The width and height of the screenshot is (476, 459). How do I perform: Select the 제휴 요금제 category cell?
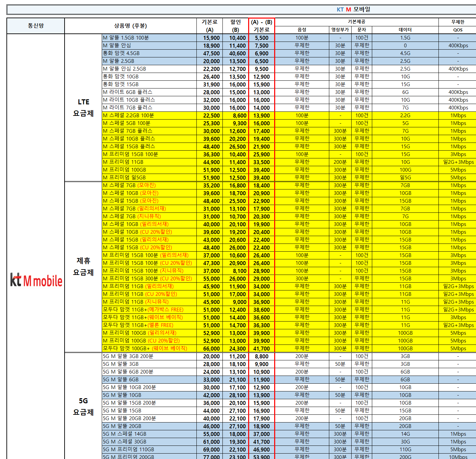(84, 266)
